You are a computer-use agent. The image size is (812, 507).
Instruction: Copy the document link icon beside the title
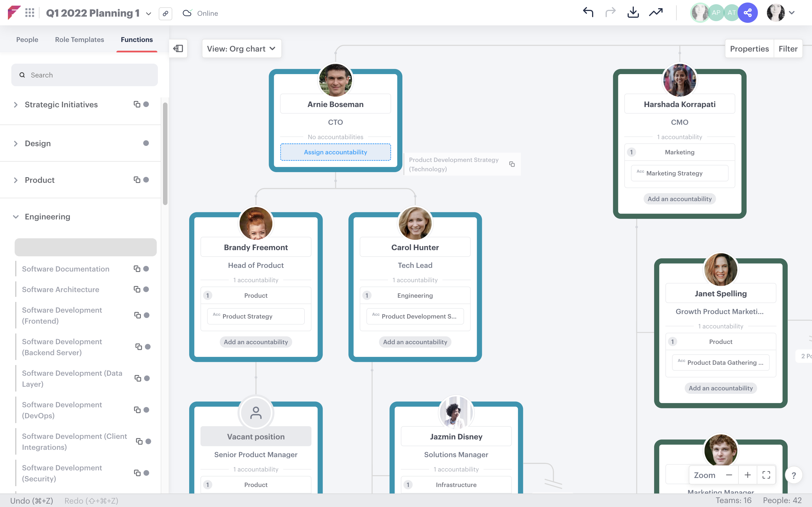[x=166, y=14]
